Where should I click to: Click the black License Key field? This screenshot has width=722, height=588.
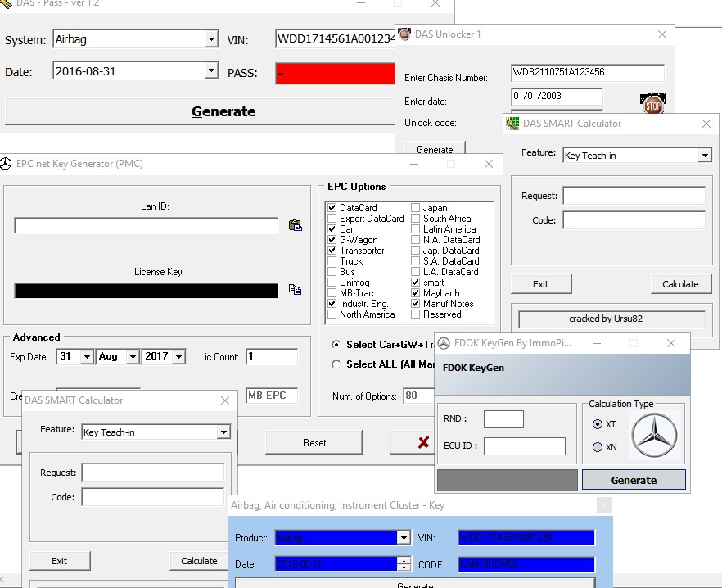146,291
